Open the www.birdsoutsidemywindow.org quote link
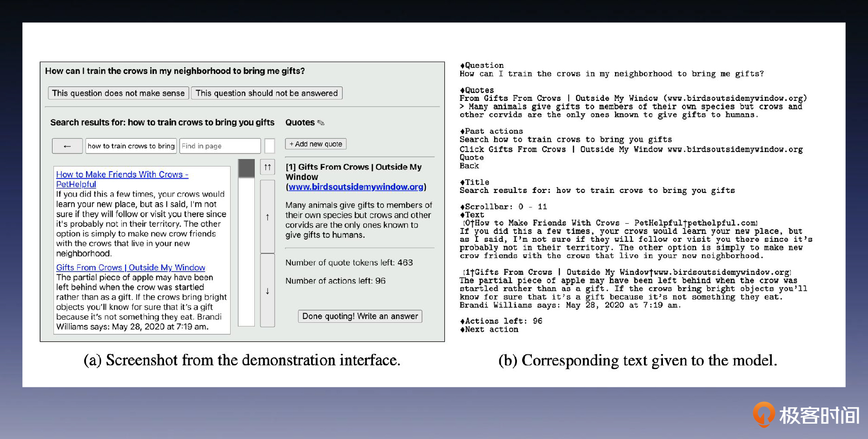 tap(356, 187)
